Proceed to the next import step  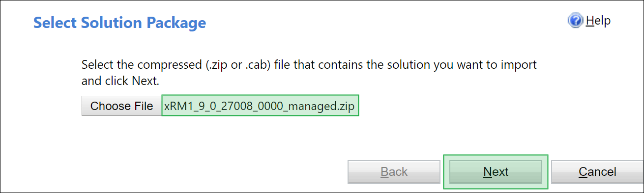tap(496, 171)
